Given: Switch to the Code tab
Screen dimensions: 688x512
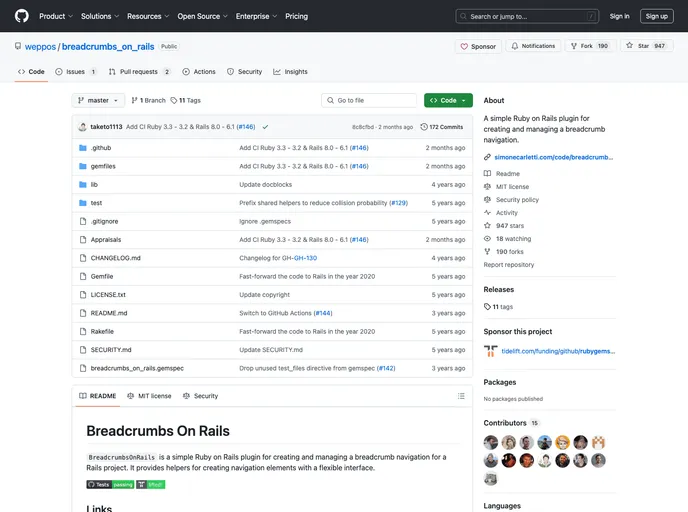Looking at the screenshot, I should pyautogui.click(x=31, y=72).
